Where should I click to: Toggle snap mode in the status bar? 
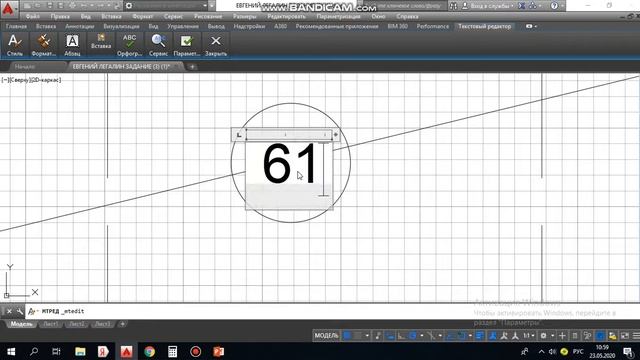point(358,336)
